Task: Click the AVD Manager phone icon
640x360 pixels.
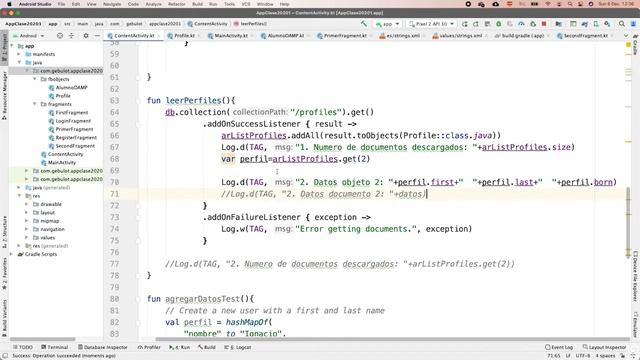Action: [x=596, y=24]
